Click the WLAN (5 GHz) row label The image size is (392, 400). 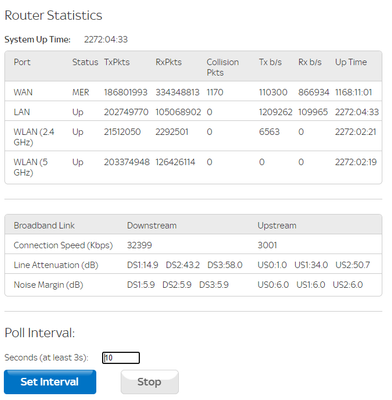[31, 167]
